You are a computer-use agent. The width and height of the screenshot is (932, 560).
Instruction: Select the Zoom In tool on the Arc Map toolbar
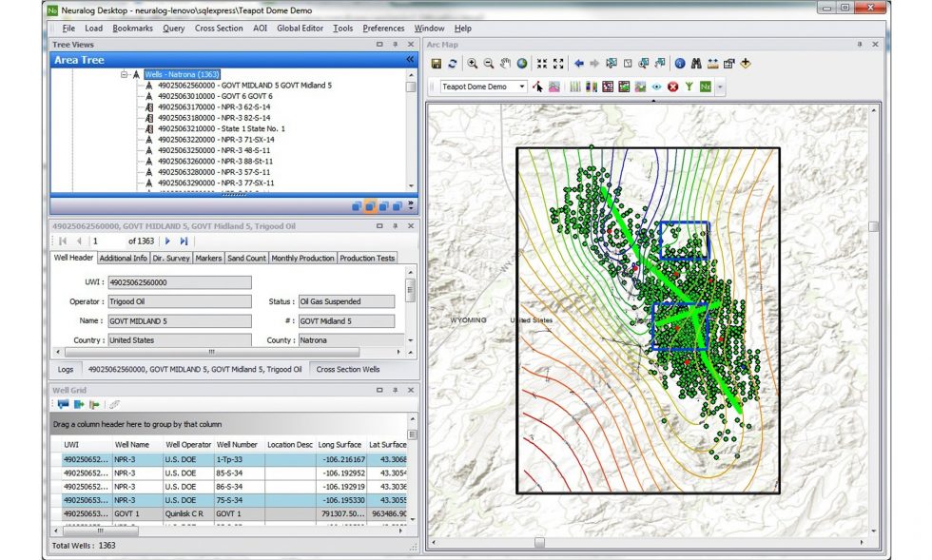pos(474,64)
